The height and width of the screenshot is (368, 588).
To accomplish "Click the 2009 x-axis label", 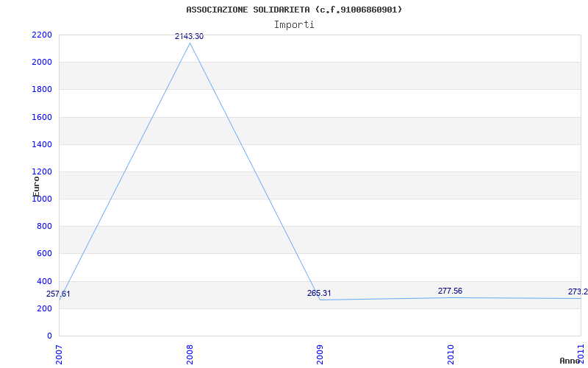I will click(x=320, y=355).
